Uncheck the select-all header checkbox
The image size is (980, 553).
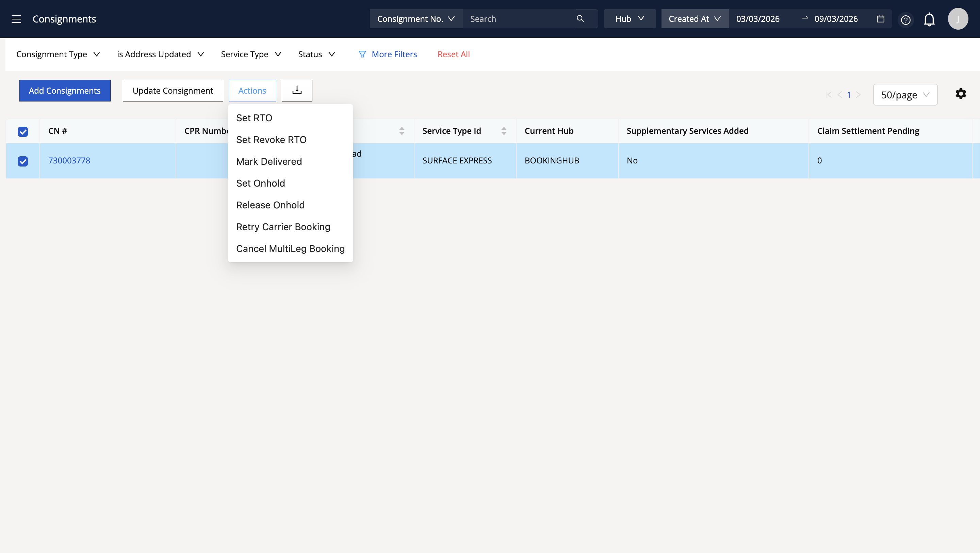[x=23, y=132]
